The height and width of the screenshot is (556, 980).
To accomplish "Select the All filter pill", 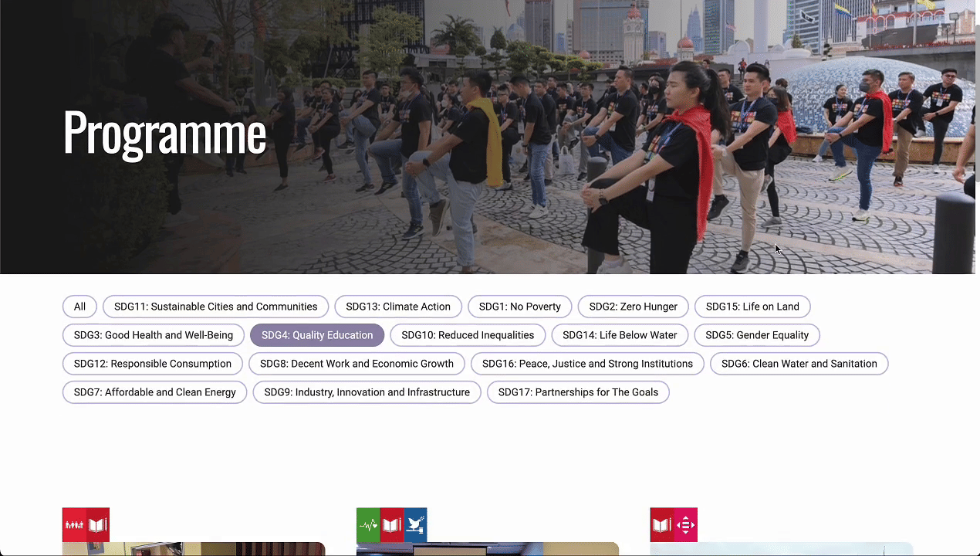I will click(79, 307).
